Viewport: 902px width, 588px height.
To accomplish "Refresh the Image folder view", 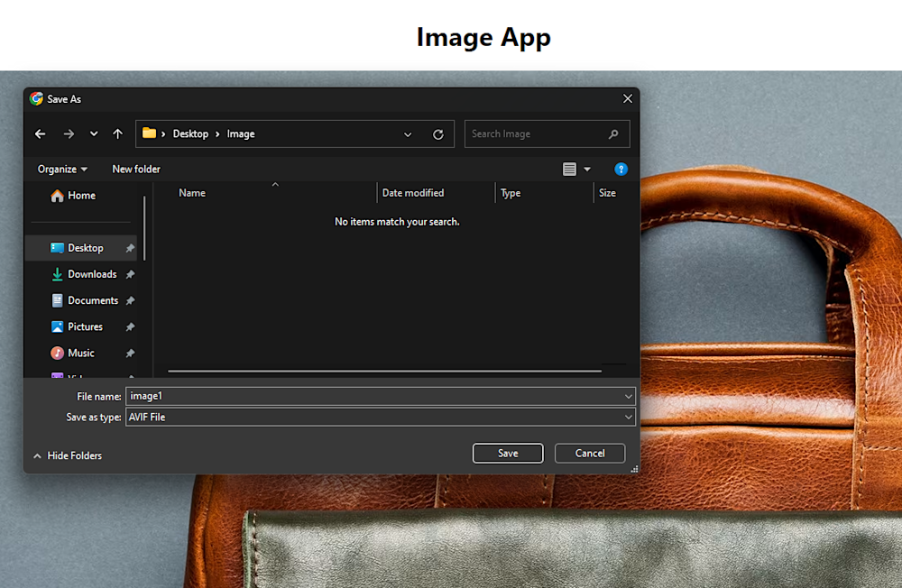I will pos(438,134).
